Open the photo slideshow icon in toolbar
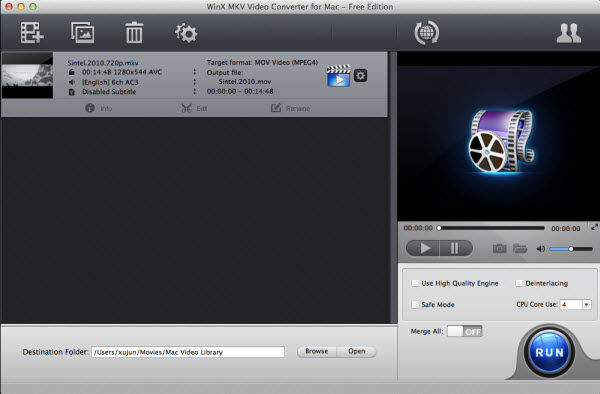The height and width of the screenshot is (394, 600). tap(83, 33)
